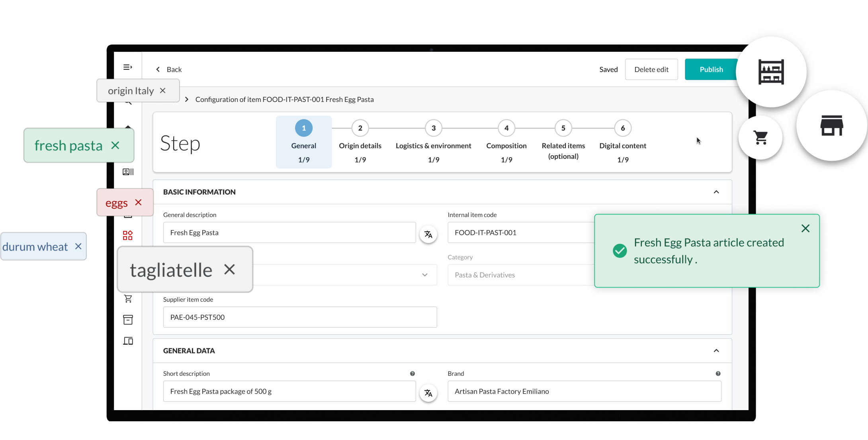Click translate icon next to Short description
Screen dimensions: 868x440
point(428,393)
